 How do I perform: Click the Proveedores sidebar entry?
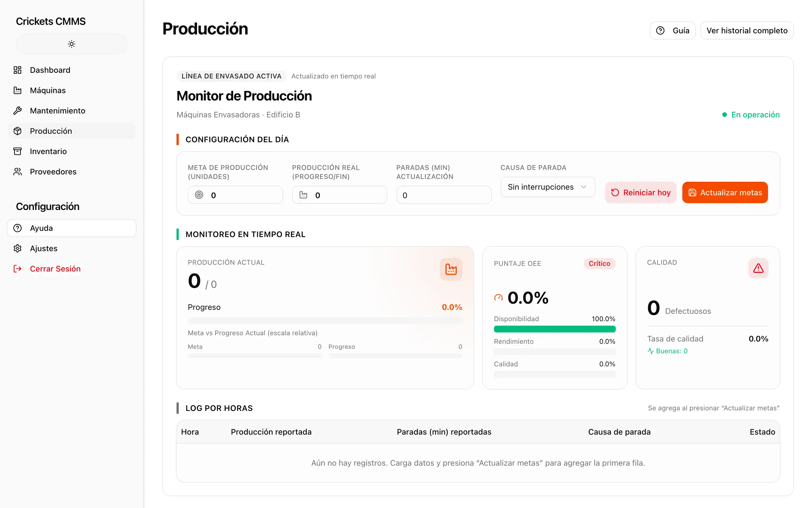[71, 172]
